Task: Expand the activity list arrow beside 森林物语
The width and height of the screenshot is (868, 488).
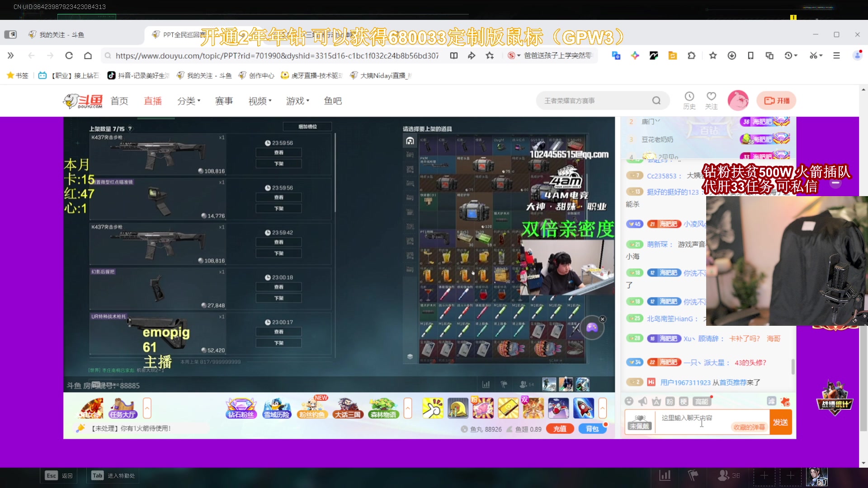Action: pos(408,408)
